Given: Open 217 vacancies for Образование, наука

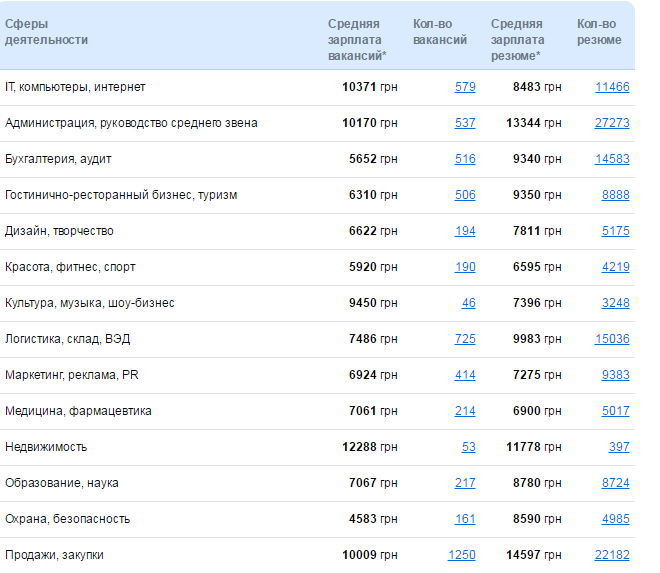Looking at the screenshot, I should pyautogui.click(x=465, y=483).
